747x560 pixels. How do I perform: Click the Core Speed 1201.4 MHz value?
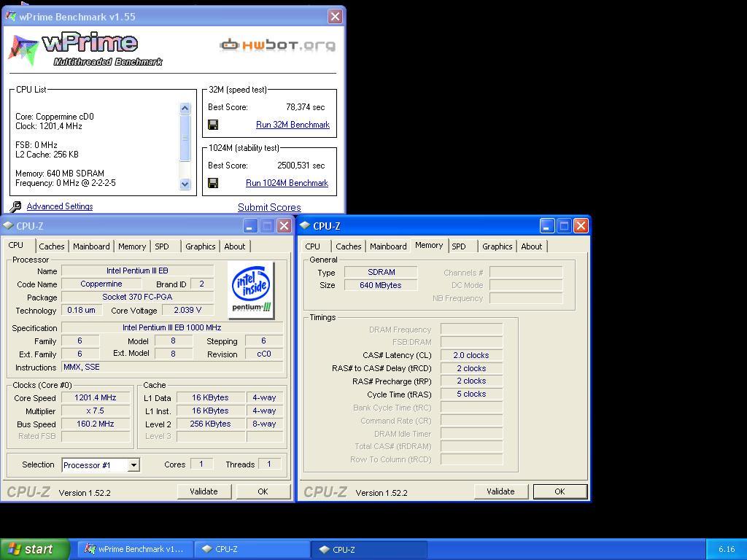(96, 397)
